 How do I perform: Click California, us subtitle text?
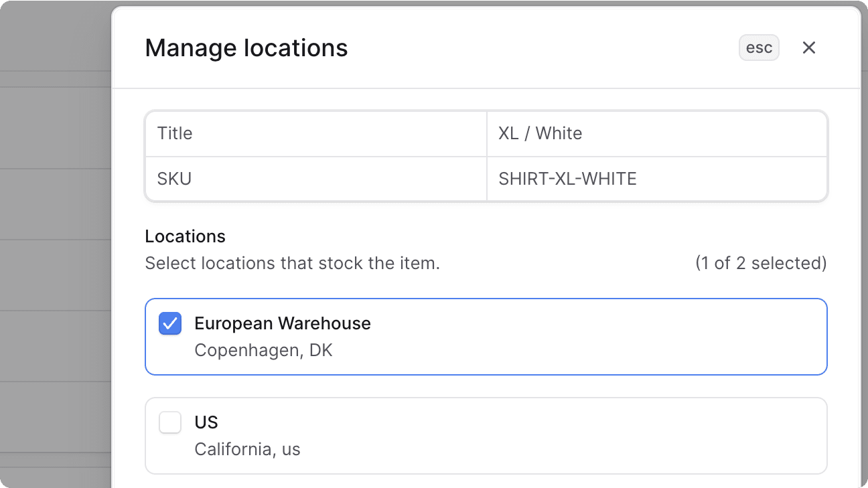tap(247, 449)
